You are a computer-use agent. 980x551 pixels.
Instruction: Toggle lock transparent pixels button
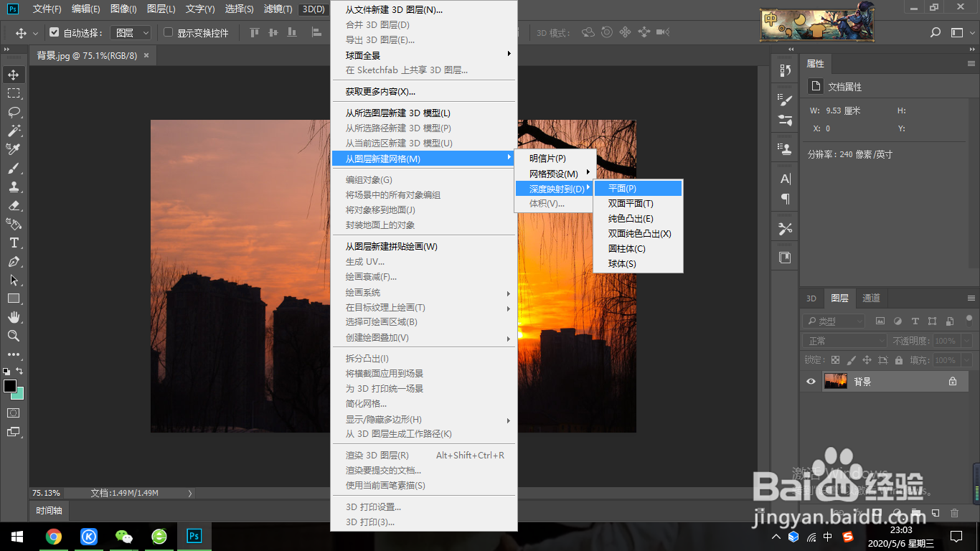coord(835,360)
